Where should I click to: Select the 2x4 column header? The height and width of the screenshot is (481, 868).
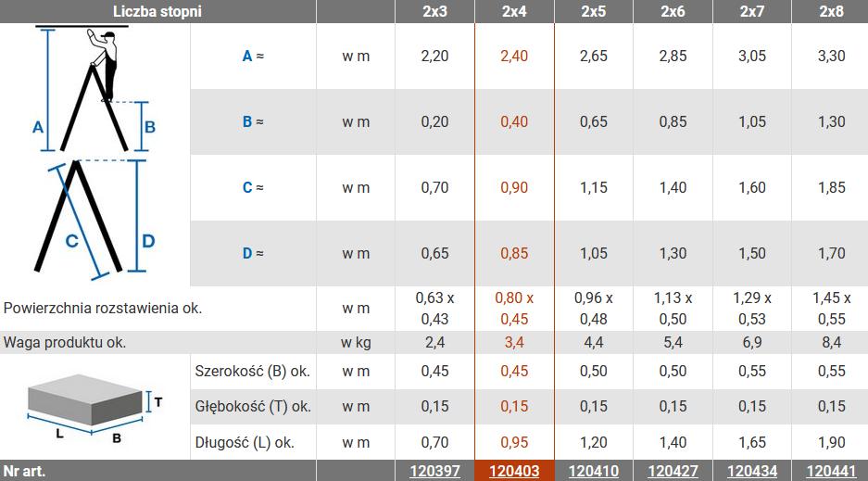(514, 12)
